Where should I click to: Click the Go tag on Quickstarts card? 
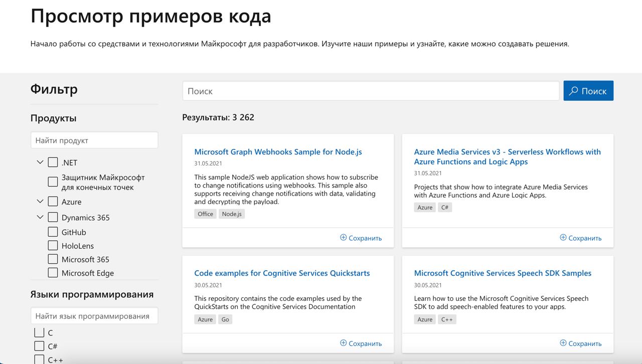coord(225,319)
